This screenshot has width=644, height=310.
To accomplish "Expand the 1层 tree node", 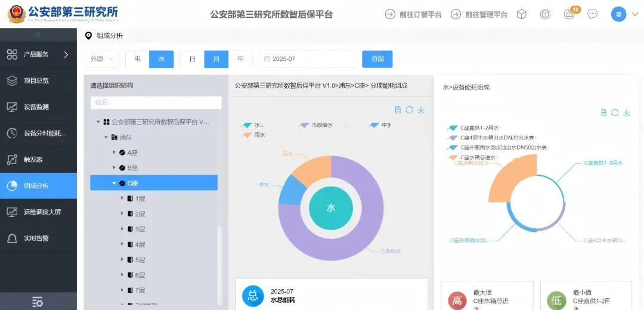I will [122, 199].
